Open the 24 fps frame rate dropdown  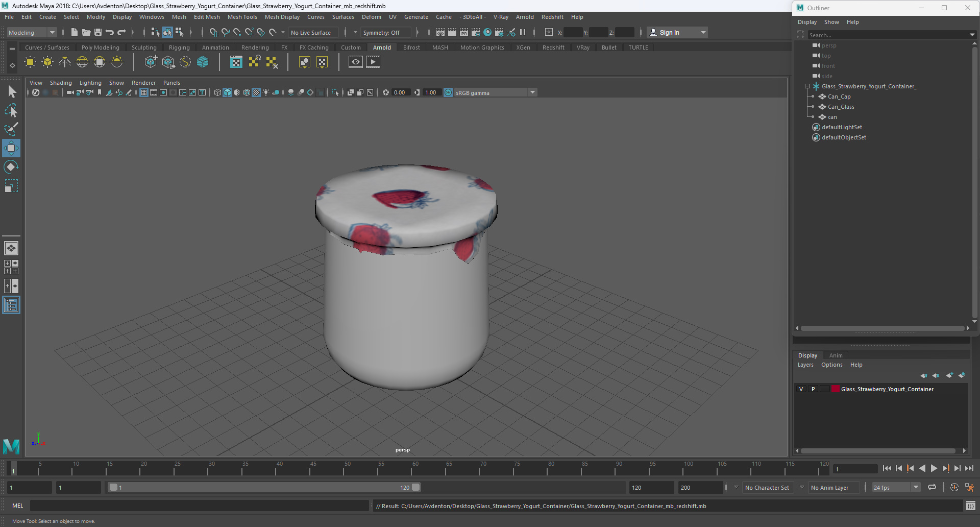[x=896, y=487]
